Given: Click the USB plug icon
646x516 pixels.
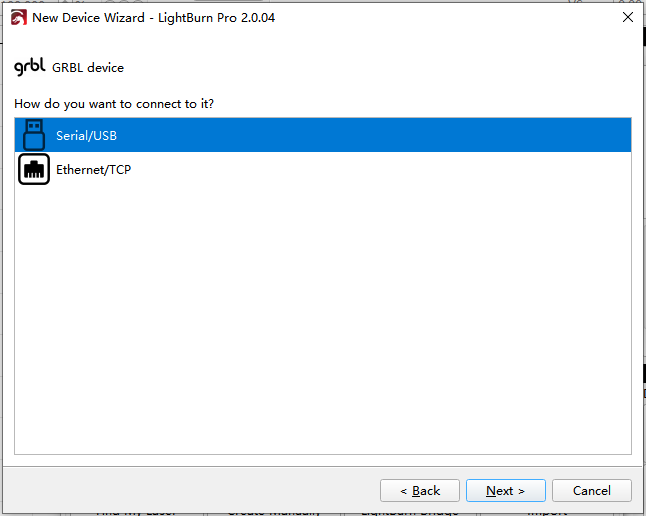Looking at the screenshot, I should point(34,135).
